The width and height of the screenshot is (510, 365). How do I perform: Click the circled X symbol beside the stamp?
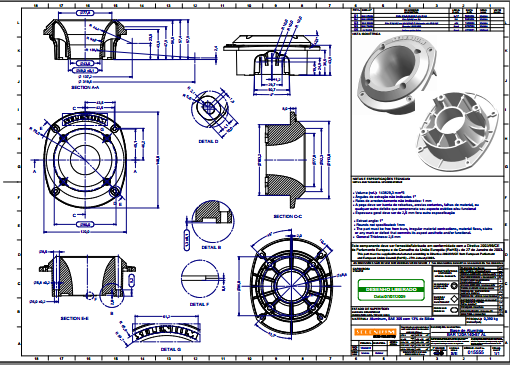pyautogui.click(x=454, y=286)
